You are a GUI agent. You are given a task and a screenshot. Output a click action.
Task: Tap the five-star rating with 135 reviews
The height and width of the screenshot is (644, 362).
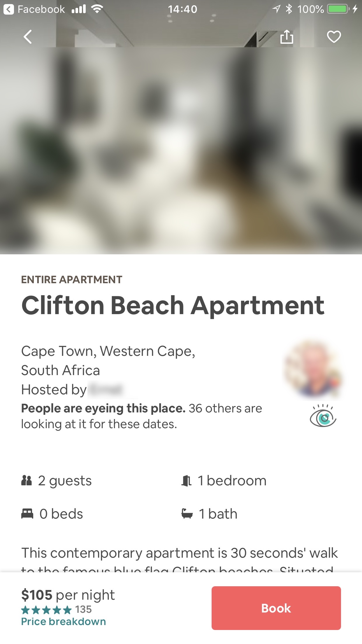point(56,609)
